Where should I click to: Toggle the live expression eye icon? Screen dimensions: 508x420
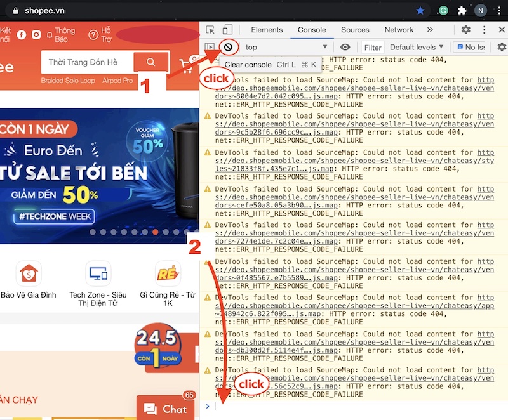pos(345,47)
